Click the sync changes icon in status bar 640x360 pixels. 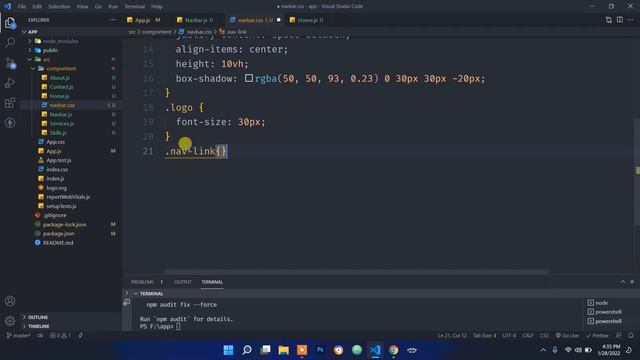pyautogui.click(x=40, y=336)
